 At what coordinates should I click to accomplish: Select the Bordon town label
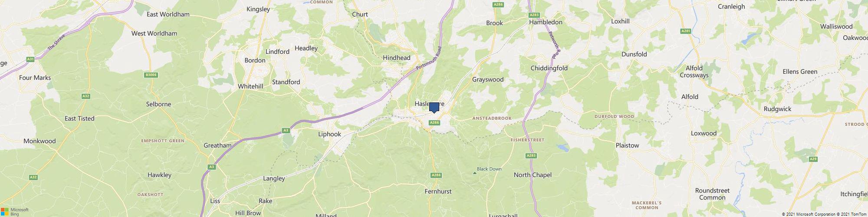pyautogui.click(x=255, y=60)
